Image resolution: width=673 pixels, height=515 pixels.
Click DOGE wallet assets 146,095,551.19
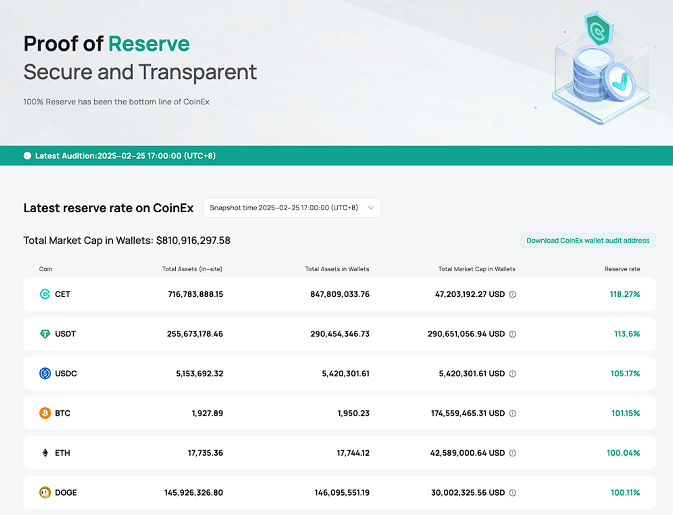[342, 493]
